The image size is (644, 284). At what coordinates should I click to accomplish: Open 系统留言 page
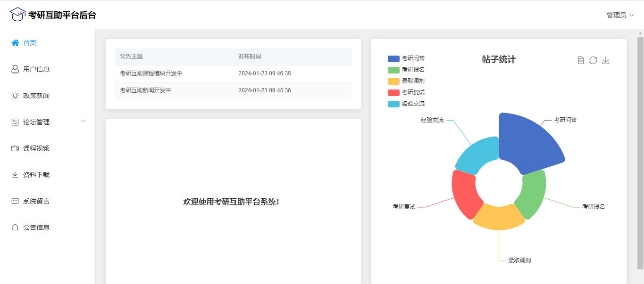click(48, 201)
